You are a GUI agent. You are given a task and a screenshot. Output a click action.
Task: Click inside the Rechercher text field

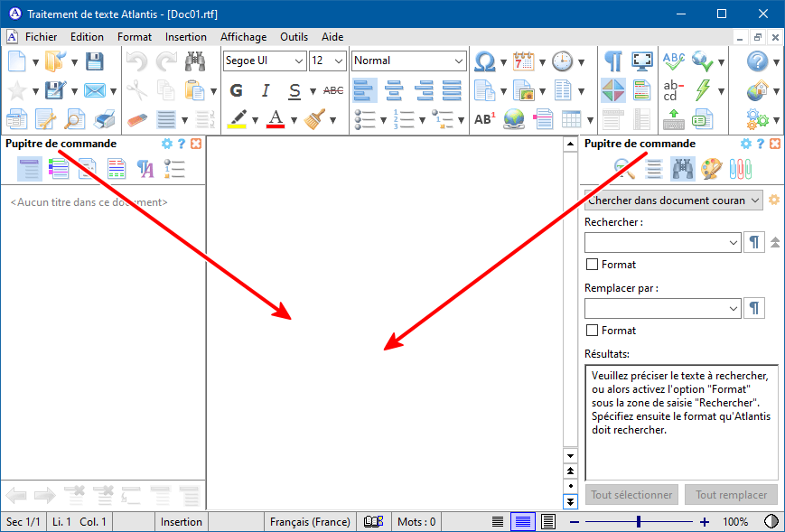[x=657, y=243]
